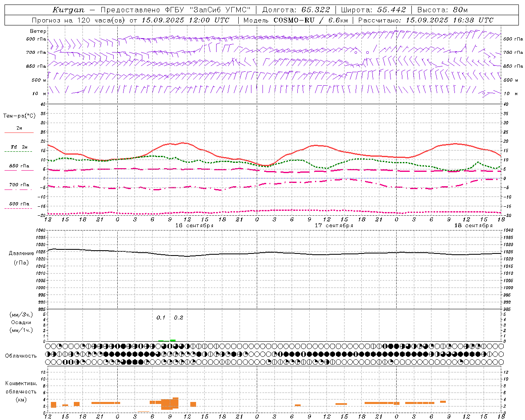Click the forecast start 15.09.2025 12:00 UTC

coord(185,20)
